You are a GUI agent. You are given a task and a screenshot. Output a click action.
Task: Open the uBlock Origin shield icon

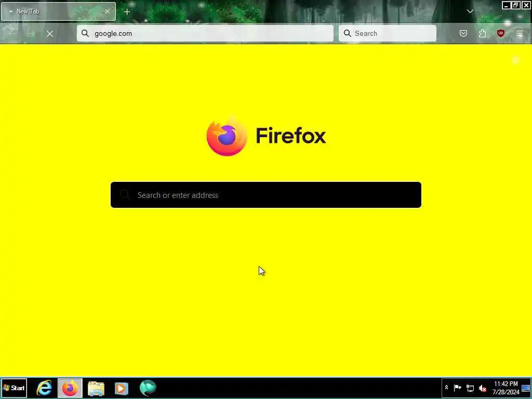coord(501,33)
